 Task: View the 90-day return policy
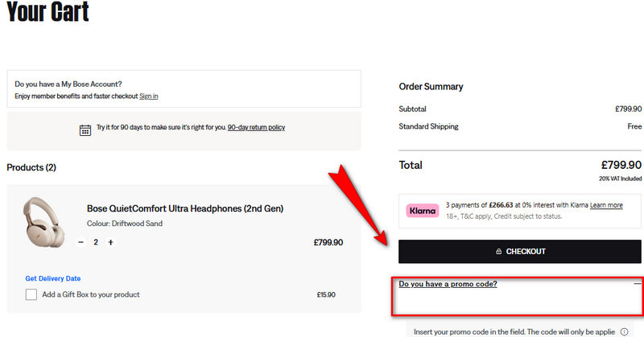[x=256, y=127]
